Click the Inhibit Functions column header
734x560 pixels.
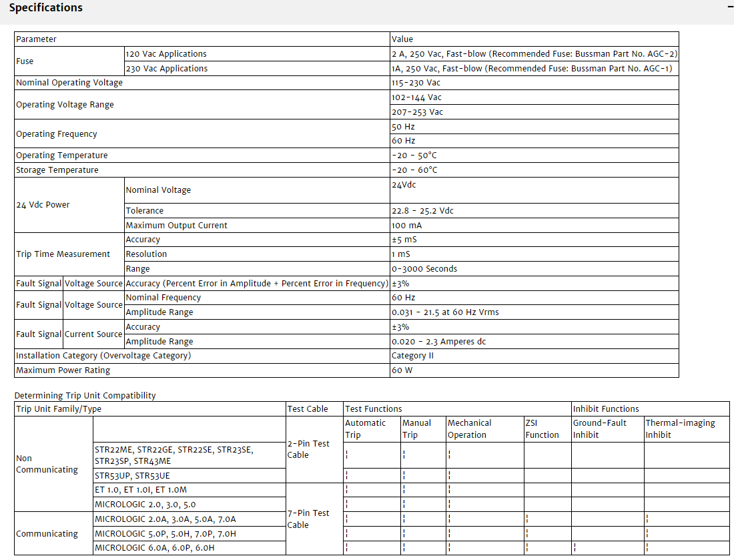coord(605,408)
